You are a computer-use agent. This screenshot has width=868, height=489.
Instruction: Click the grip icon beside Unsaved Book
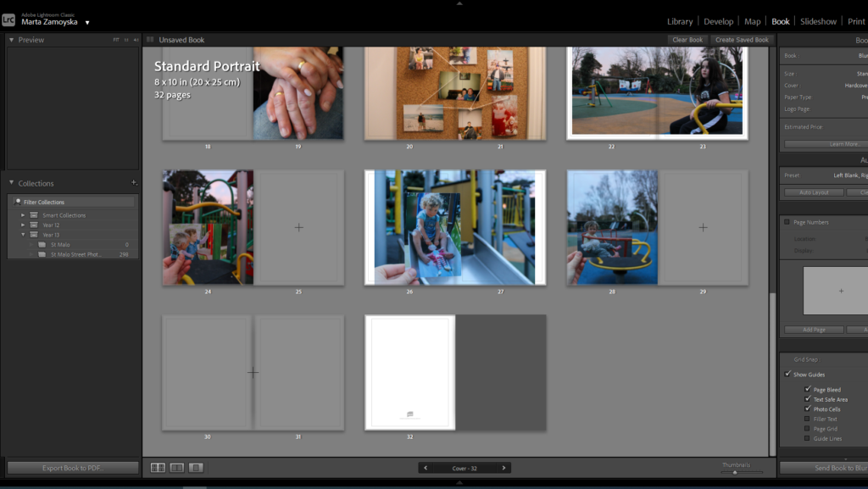150,40
